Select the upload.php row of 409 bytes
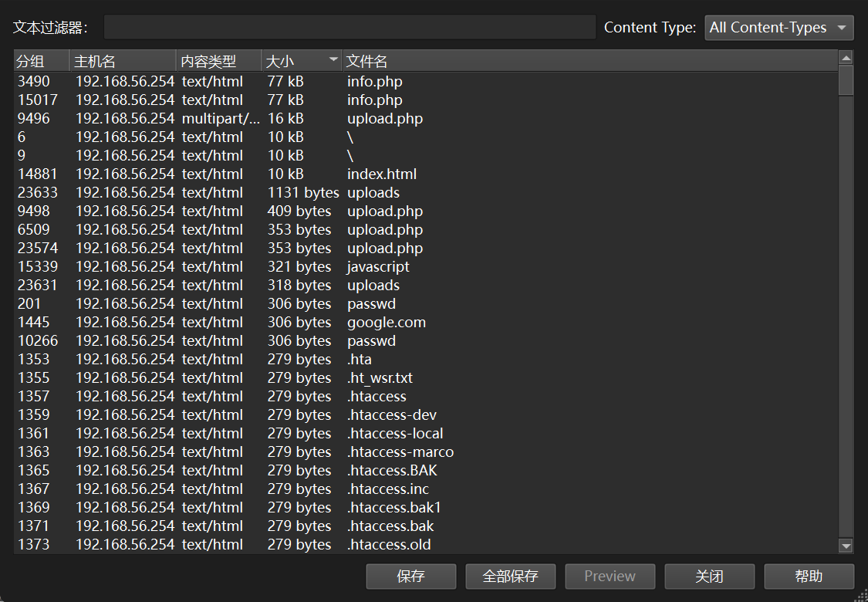868x602 pixels. (426, 211)
